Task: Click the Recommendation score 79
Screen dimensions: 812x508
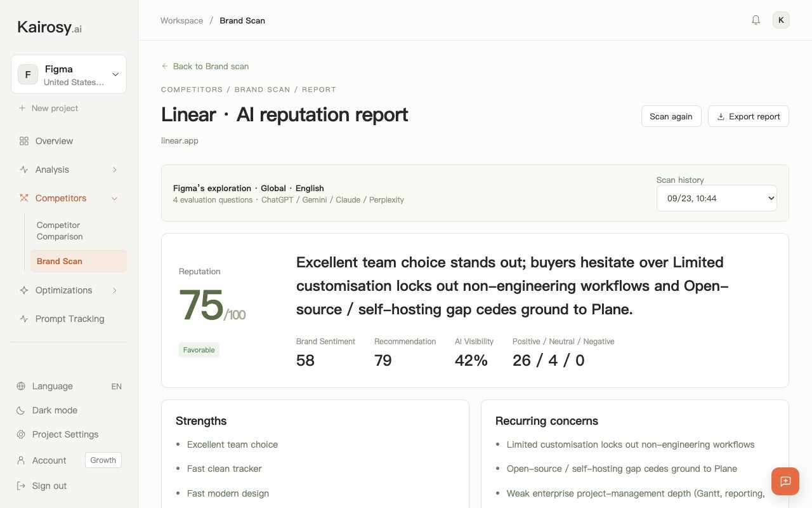Action: [383, 360]
